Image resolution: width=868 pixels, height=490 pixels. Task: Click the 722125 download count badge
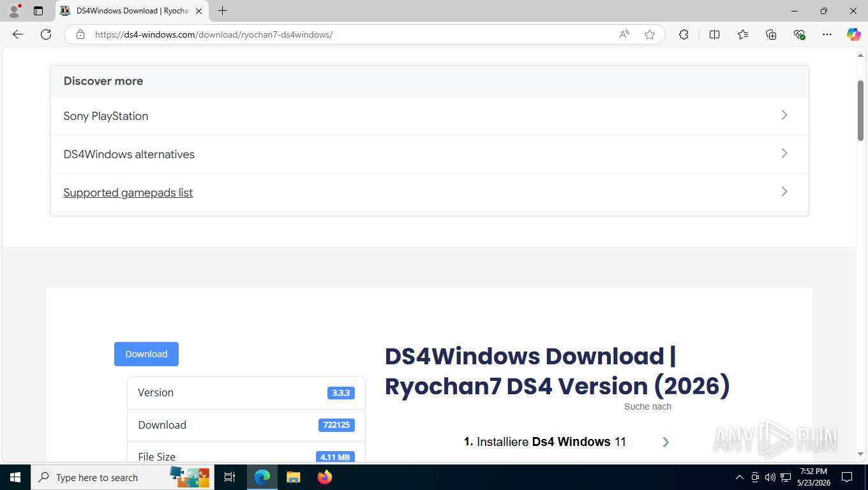click(x=336, y=425)
